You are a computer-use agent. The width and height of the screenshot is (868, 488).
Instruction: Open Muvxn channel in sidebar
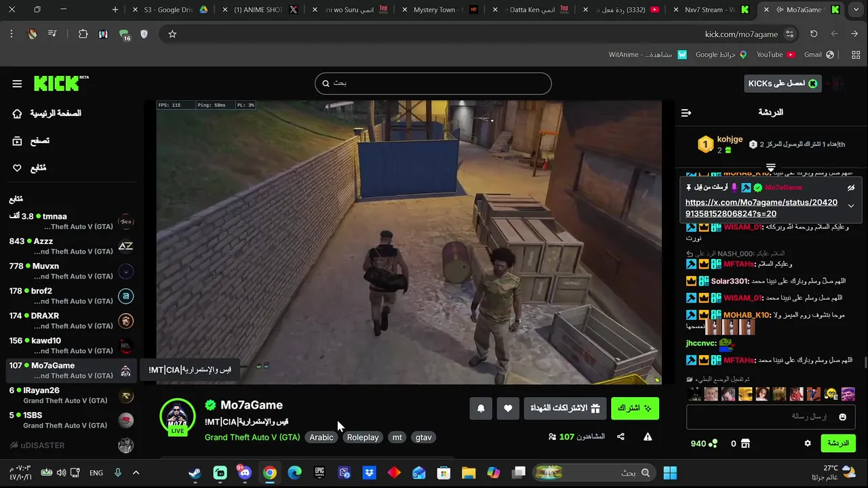71,271
